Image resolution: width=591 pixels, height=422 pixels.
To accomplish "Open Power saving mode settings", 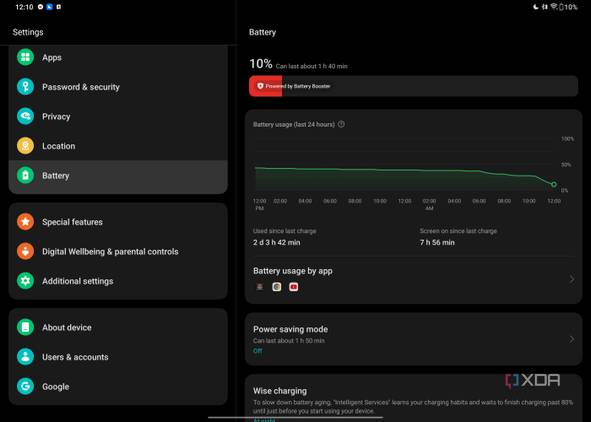I will click(x=413, y=339).
